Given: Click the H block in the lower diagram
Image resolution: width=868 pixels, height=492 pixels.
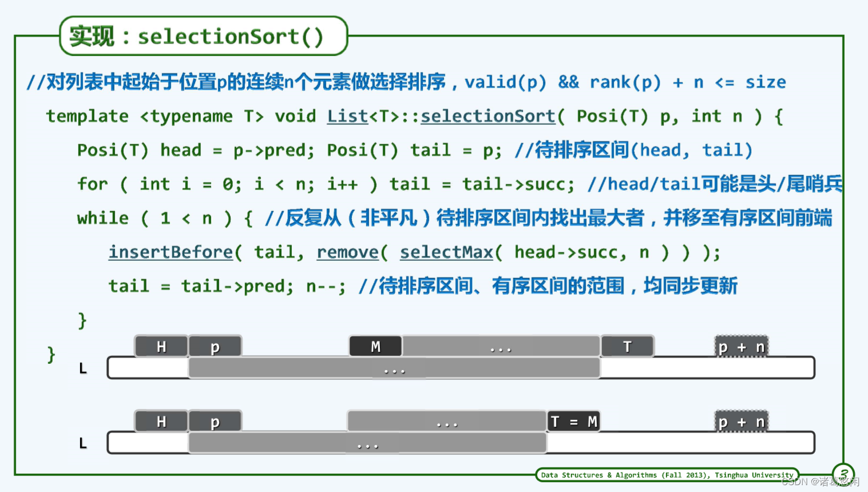Looking at the screenshot, I should tap(161, 422).
